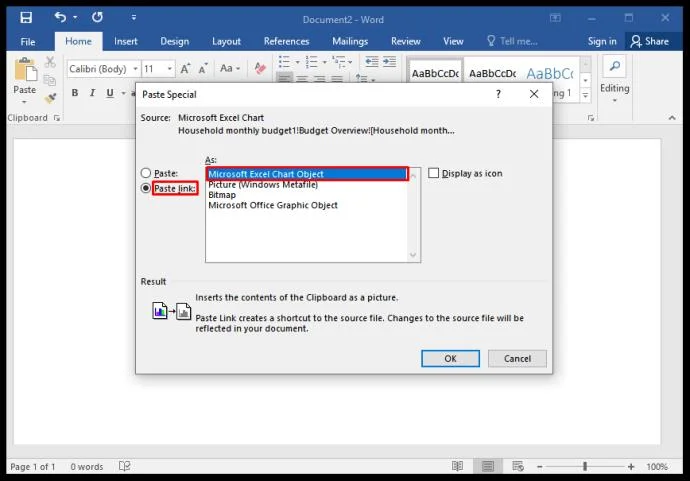
Task: Select the Paste radio button
Action: coord(146,173)
